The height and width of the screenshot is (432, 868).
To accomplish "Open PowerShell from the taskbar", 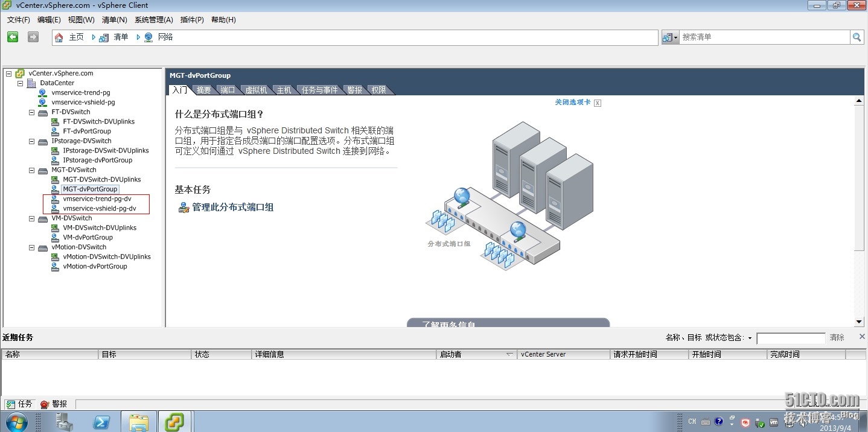I will pos(101,422).
